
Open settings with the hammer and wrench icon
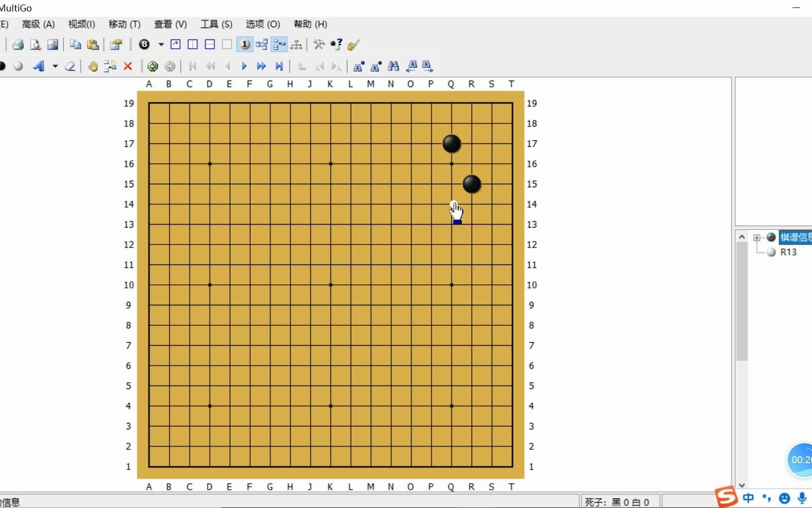[319, 45]
